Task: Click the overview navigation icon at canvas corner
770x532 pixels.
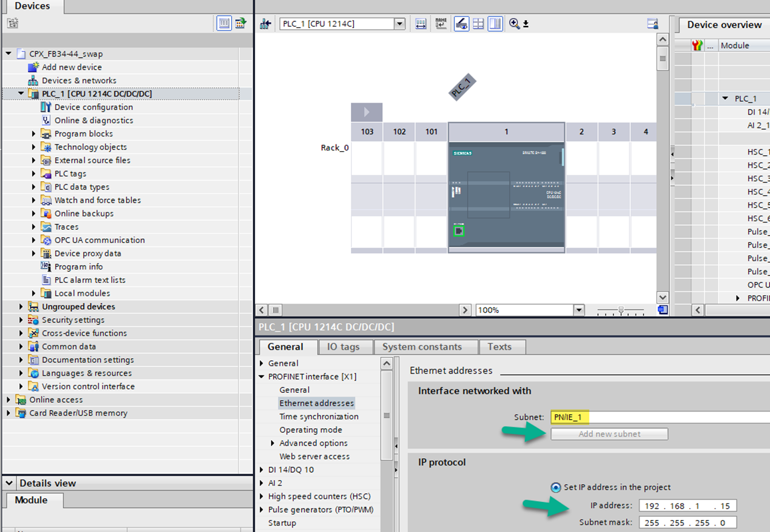Action: (663, 310)
